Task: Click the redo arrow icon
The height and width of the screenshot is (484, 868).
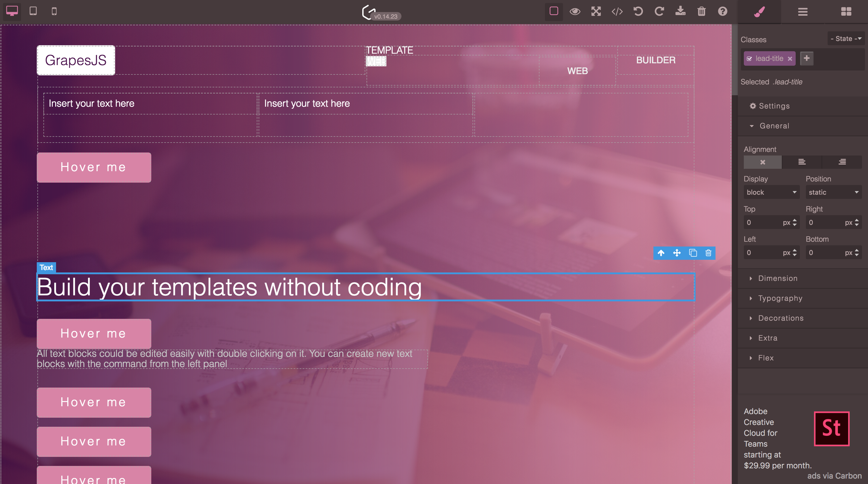Action: pyautogui.click(x=659, y=11)
